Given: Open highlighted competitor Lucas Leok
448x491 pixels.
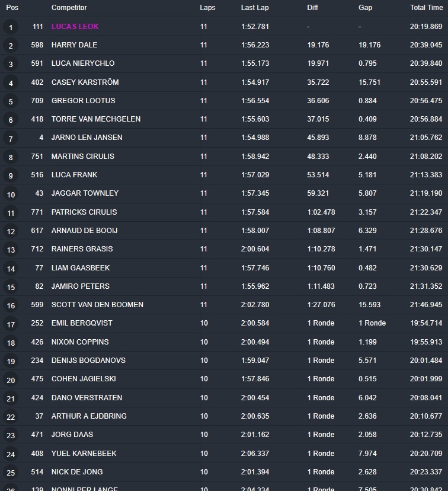Looking at the screenshot, I should [75, 27].
